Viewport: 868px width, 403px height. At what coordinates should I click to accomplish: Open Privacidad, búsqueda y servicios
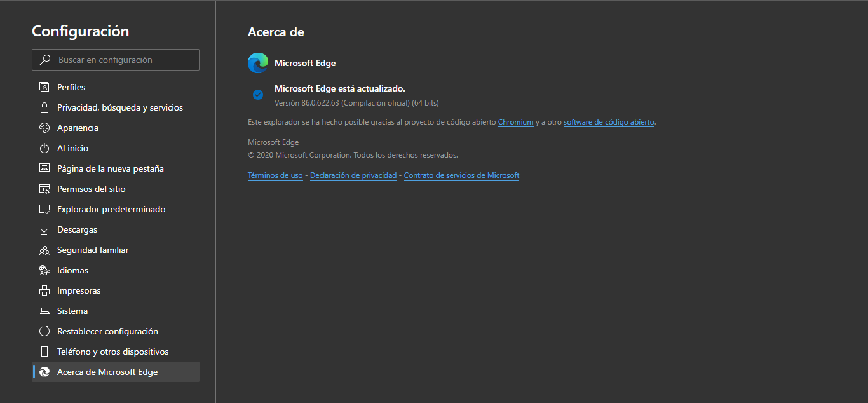click(116, 107)
